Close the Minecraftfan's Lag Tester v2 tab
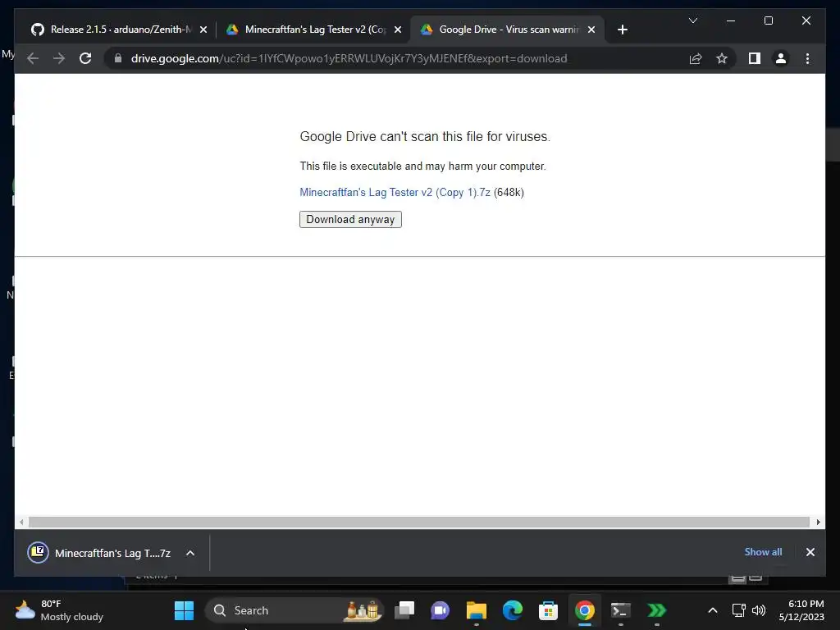The width and height of the screenshot is (840, 630). [x=398, y=30]
